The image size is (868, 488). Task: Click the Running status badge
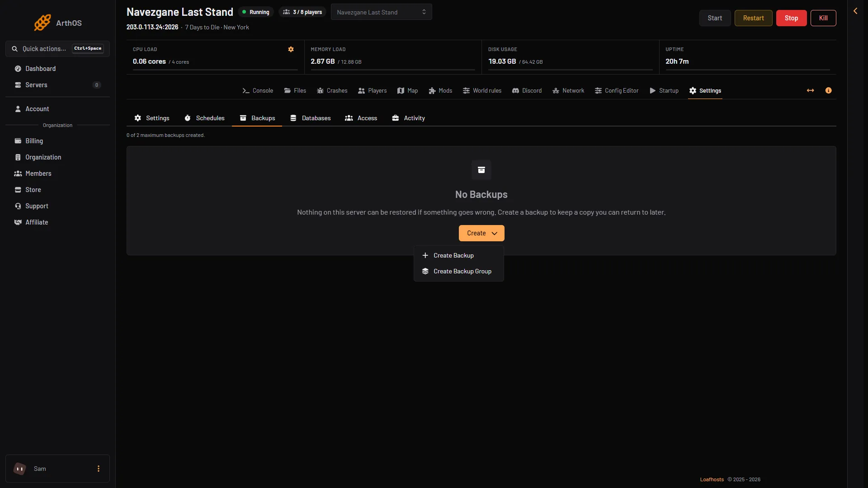click(x=256, y=12)
